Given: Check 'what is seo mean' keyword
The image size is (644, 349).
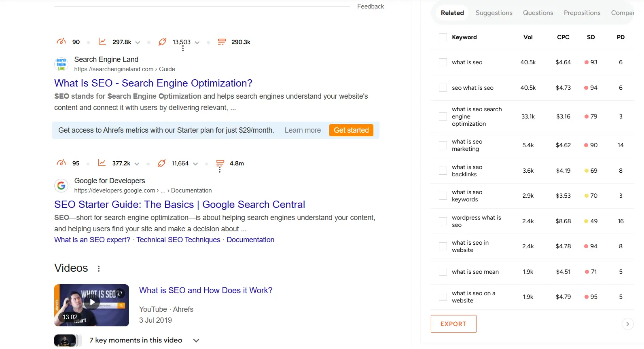Looking at the screenshot, I should click(x=443, y=272).
